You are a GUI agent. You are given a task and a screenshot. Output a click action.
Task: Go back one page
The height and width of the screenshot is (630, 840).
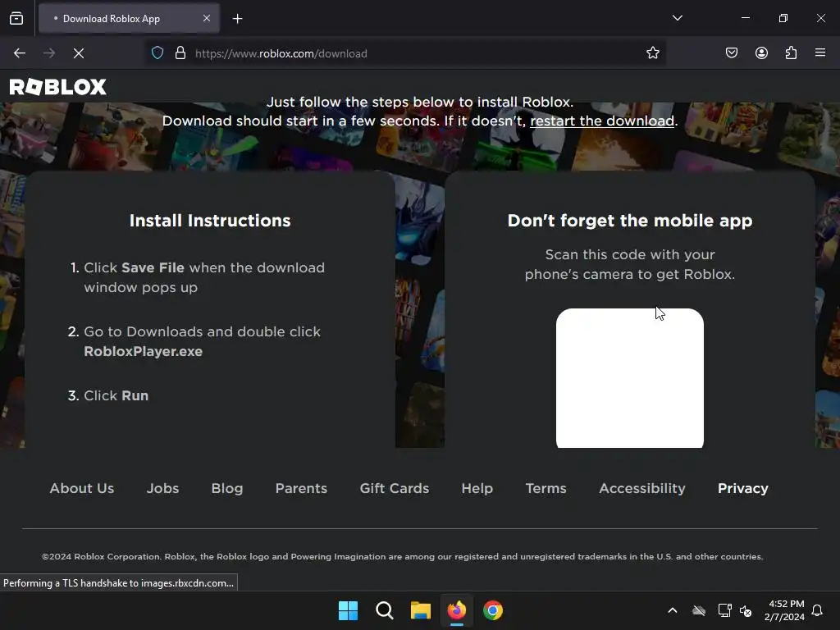pos(20,53)
